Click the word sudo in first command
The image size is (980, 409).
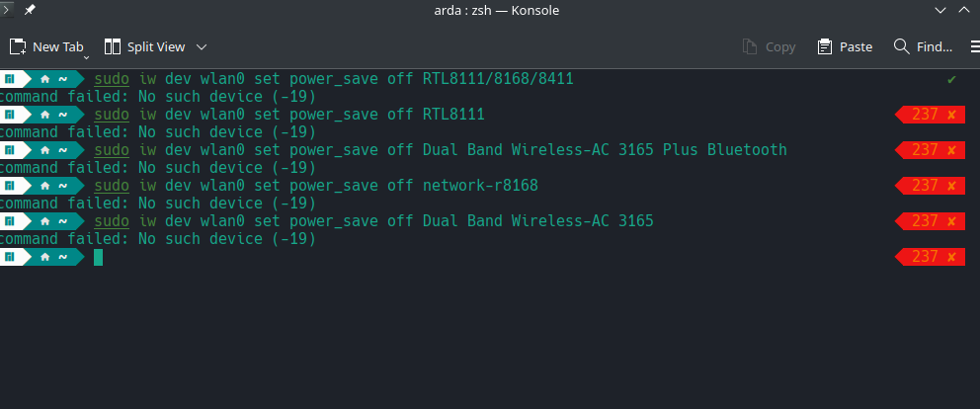[112, 79]
